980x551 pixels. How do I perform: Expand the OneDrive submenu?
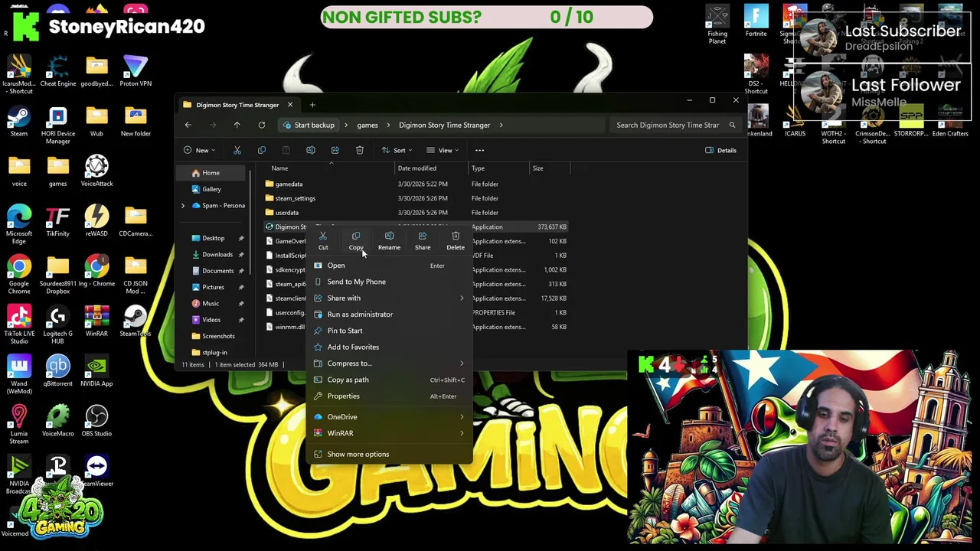(x=390, y=417)
